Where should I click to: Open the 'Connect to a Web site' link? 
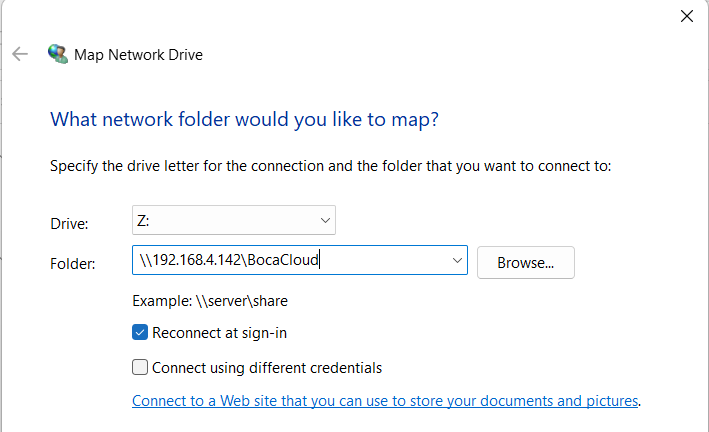tap(385, 401)
